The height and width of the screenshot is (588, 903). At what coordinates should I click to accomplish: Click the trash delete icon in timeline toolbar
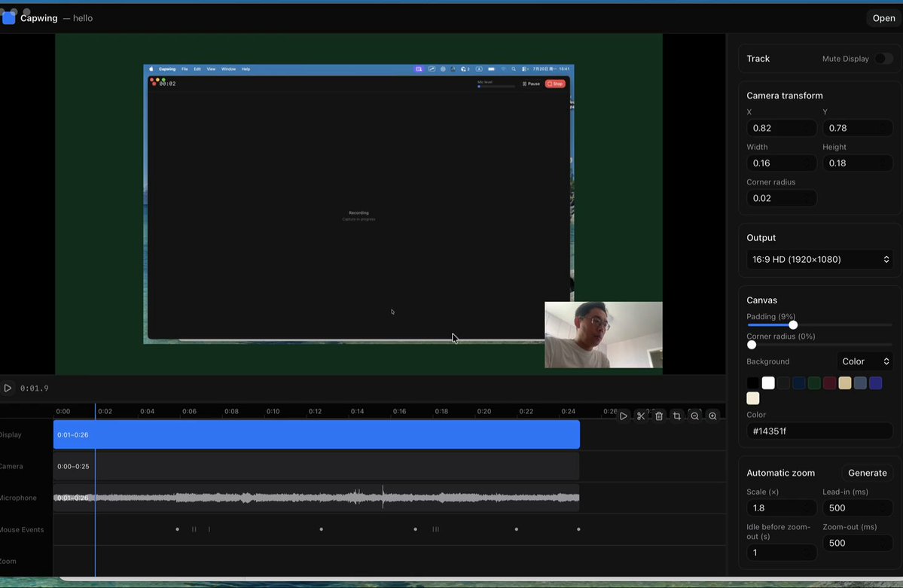[659, 416]
